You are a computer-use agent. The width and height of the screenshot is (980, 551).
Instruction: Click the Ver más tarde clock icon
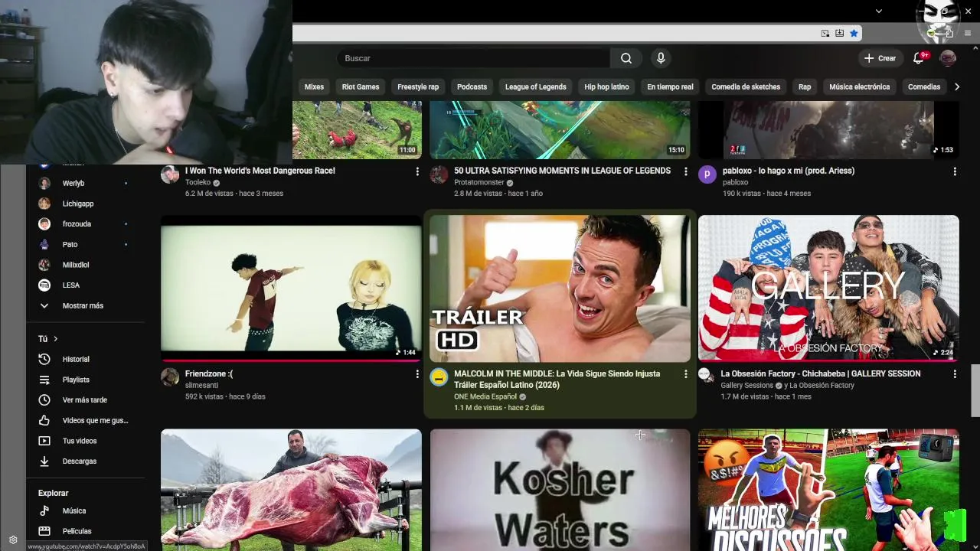(44, 399)
